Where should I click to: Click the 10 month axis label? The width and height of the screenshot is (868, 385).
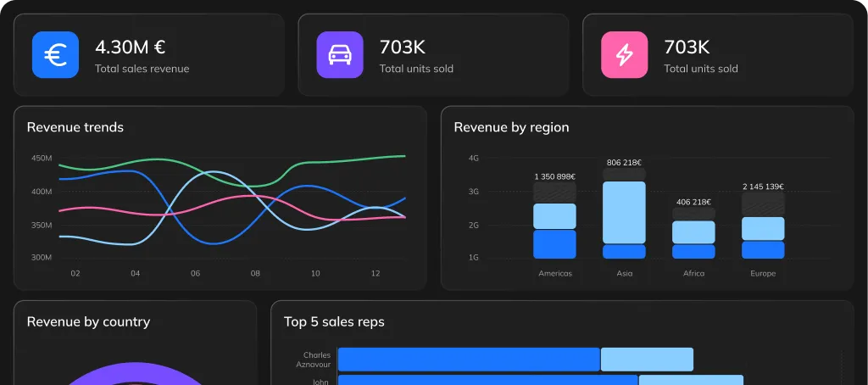[x=315, y=274]
